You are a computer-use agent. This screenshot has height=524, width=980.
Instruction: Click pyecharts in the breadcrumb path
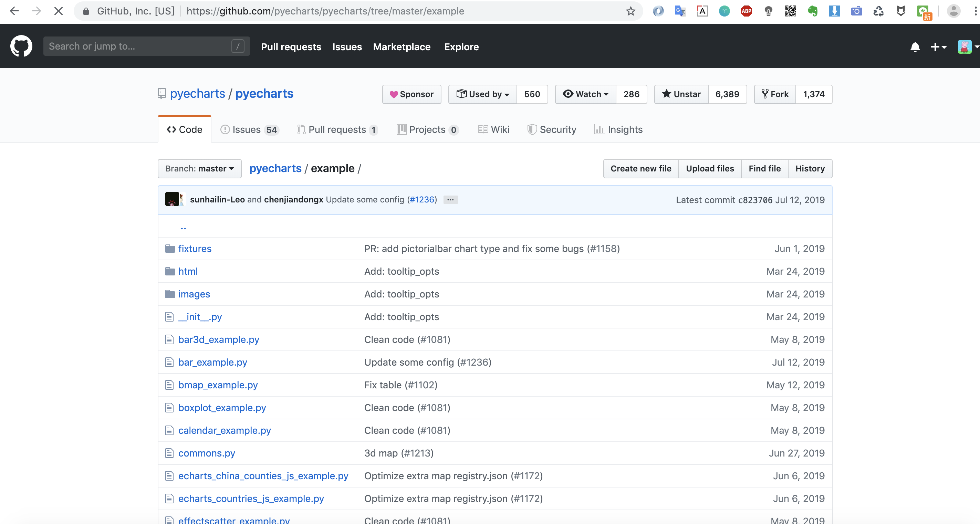coord(275,168)
